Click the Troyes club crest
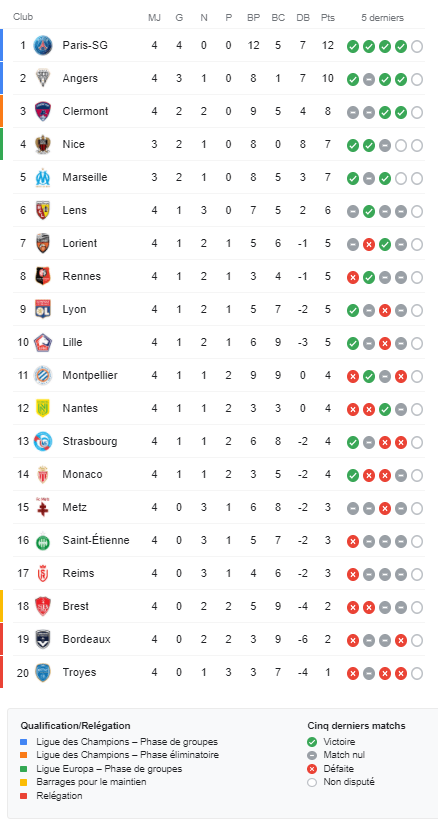 coord(43,672)
